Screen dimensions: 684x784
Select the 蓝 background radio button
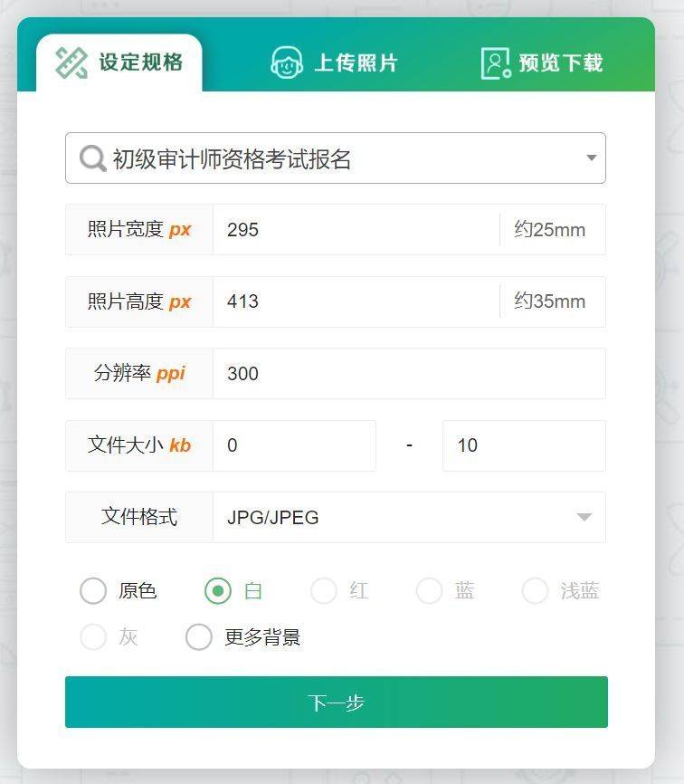tap(429, 591)
